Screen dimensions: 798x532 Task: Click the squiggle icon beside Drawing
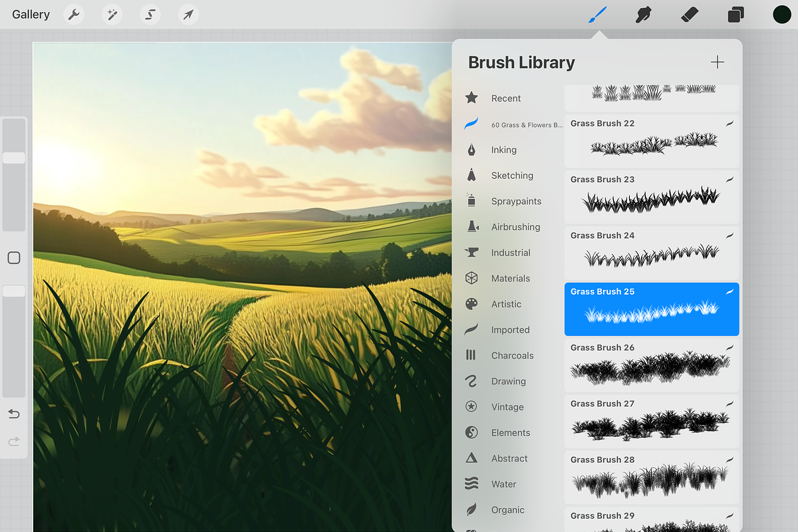click(471, 381)
